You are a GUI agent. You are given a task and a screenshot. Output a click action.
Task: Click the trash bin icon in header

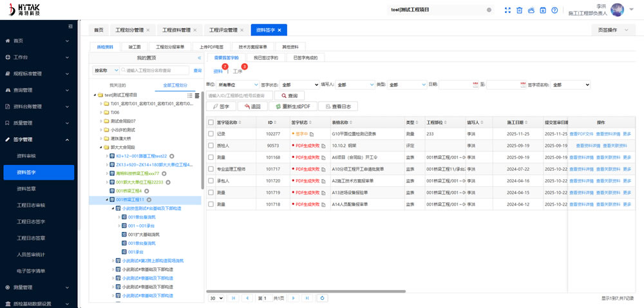click(x=519, y=10)
